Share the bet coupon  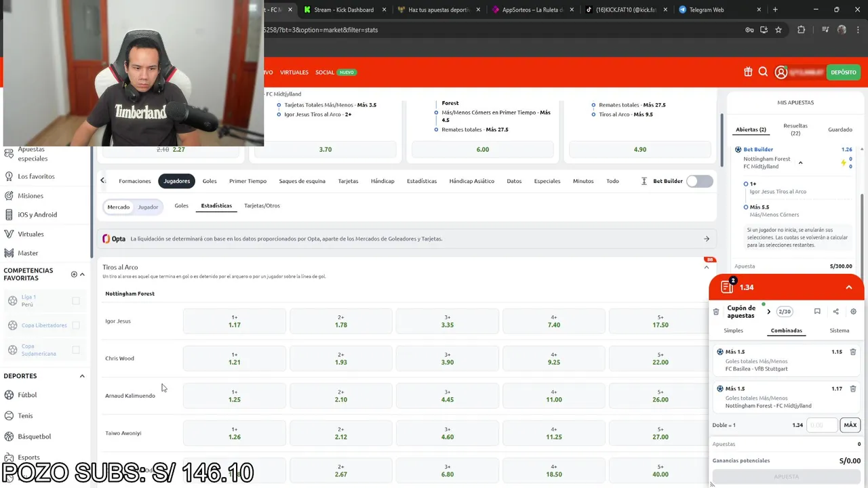(835, 312)
